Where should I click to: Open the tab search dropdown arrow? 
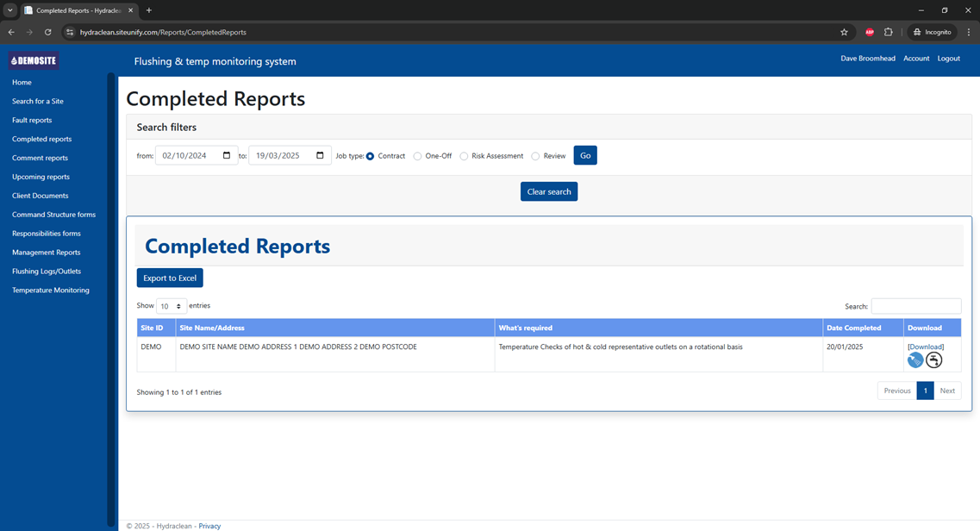pos(10,10)
